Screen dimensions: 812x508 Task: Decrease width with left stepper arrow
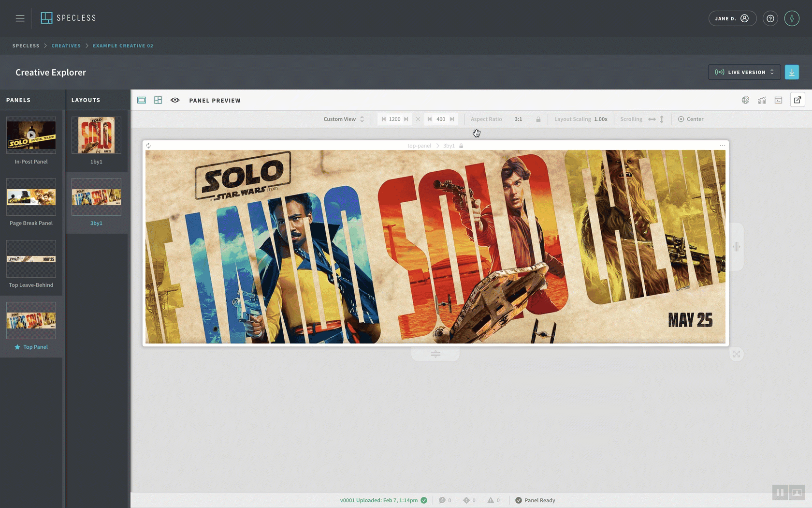click(x=384, y=119)
